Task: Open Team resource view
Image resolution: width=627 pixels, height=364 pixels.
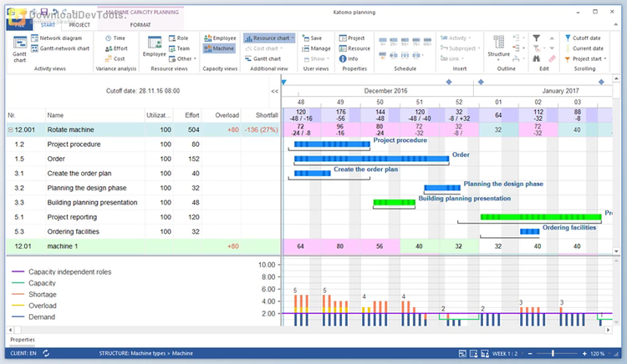Action: pyautogui.click(x=179, y=48)
